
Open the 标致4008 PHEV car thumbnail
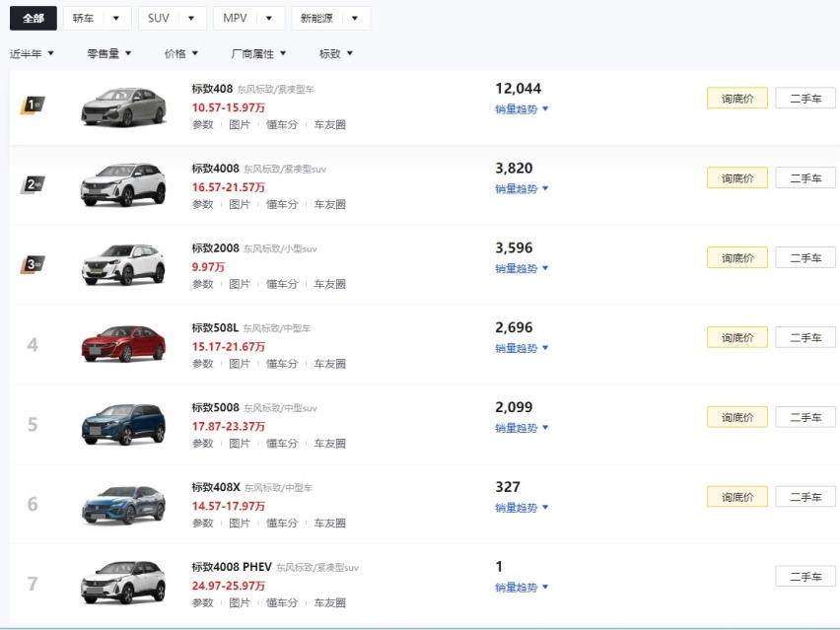tap(124, 583)
